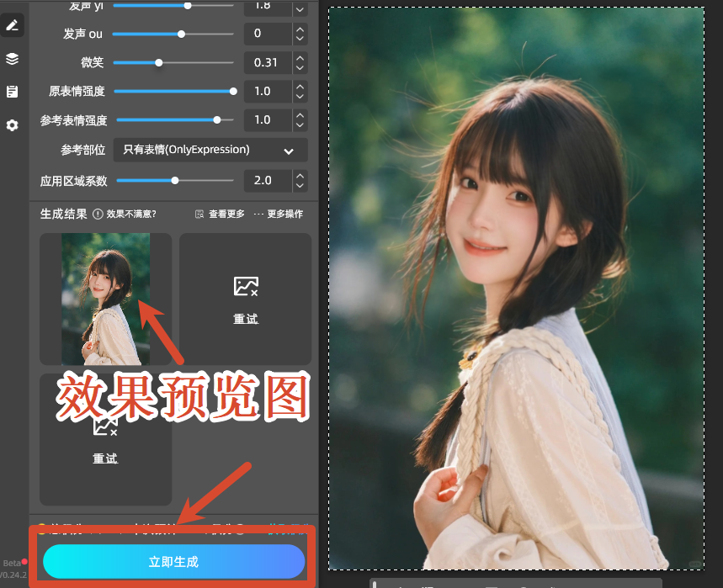Retry via 重试 link in third result slot

point(105,458)
